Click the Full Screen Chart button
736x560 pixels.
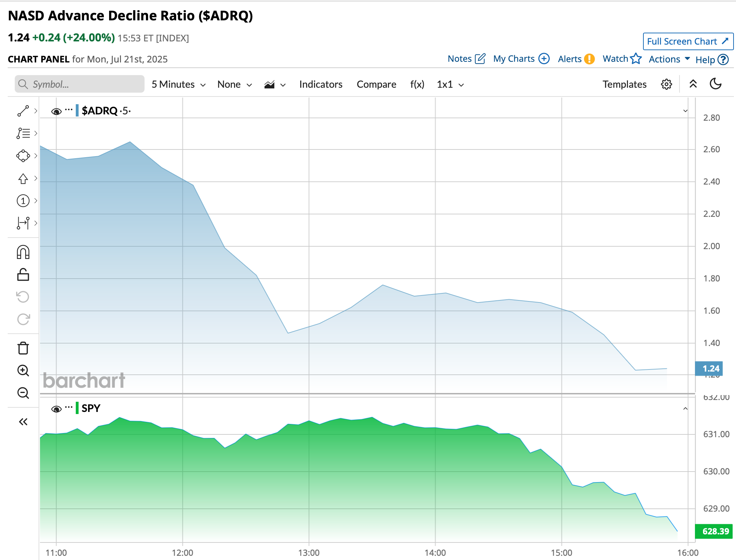point(688,41)
